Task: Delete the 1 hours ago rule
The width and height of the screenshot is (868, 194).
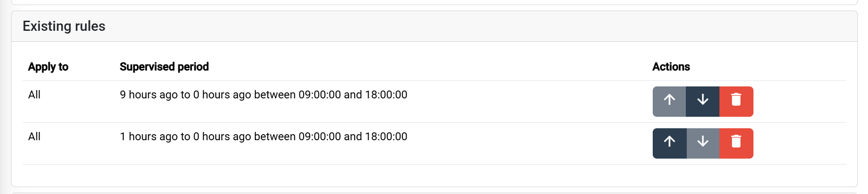Action: click(736, 143)
